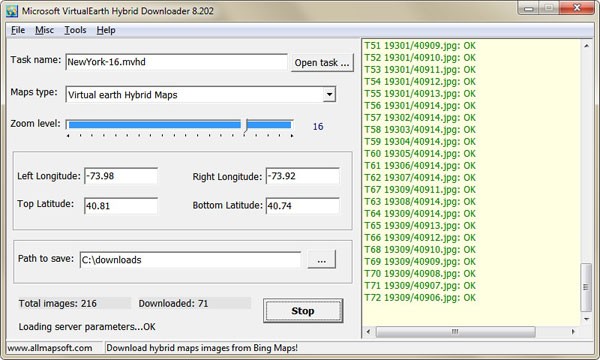Select log line T62 19307/40914.jpg

pos(420,178)
